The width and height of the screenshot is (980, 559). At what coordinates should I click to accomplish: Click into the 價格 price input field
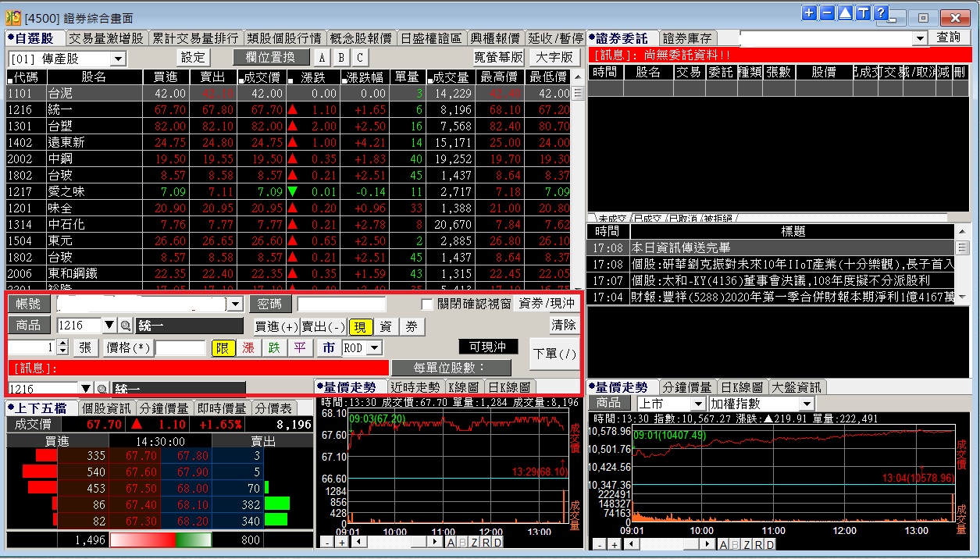click(180, 348)
